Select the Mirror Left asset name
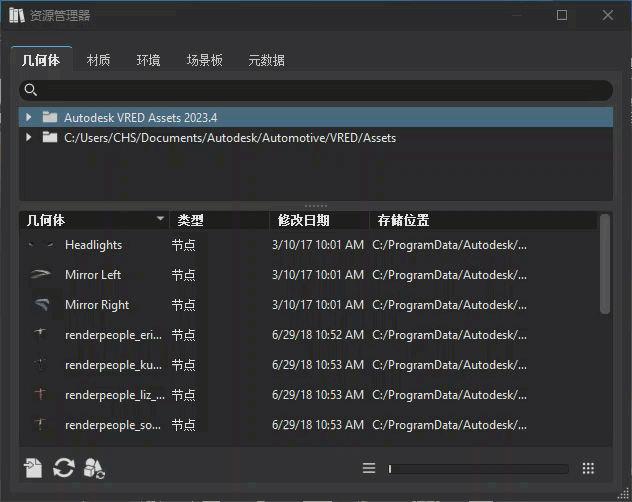The image size is (632, 502). coord(93,275)
